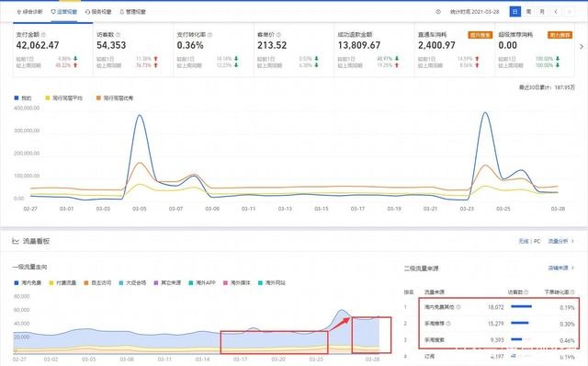The image size is (588, 366).
Task: Toggle the 大促会场 legend series
Action: coord(132,282)
